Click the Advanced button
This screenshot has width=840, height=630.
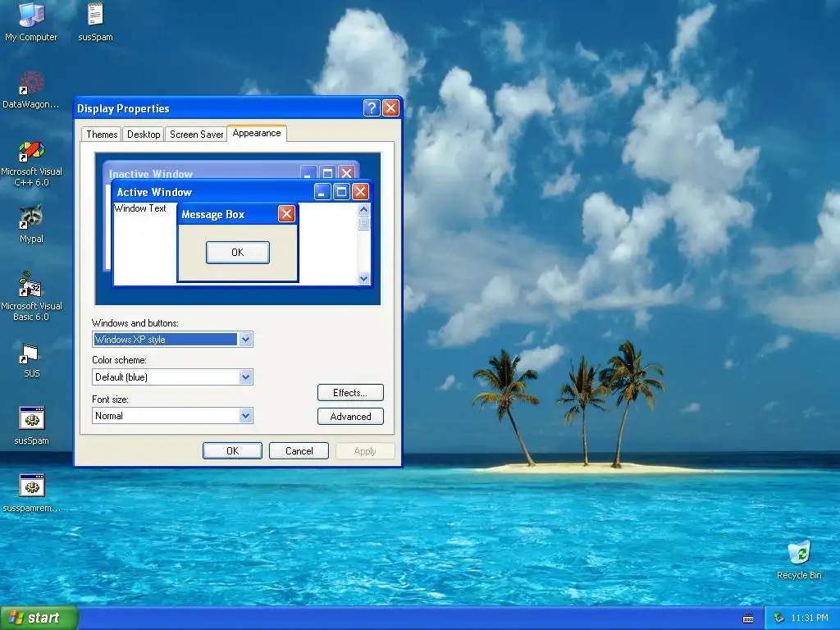[350, 417]
